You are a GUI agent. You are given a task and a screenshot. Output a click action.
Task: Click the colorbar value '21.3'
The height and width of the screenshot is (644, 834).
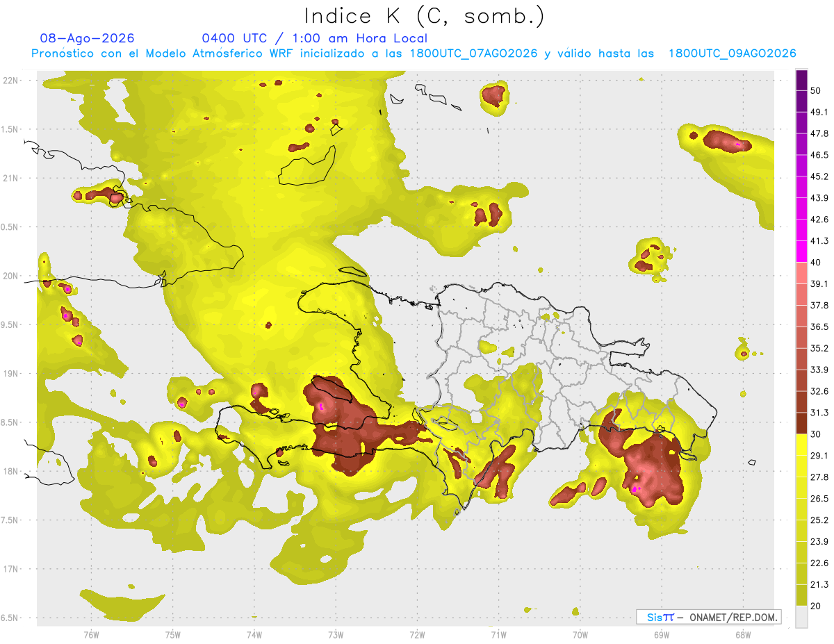click(819, 585)
